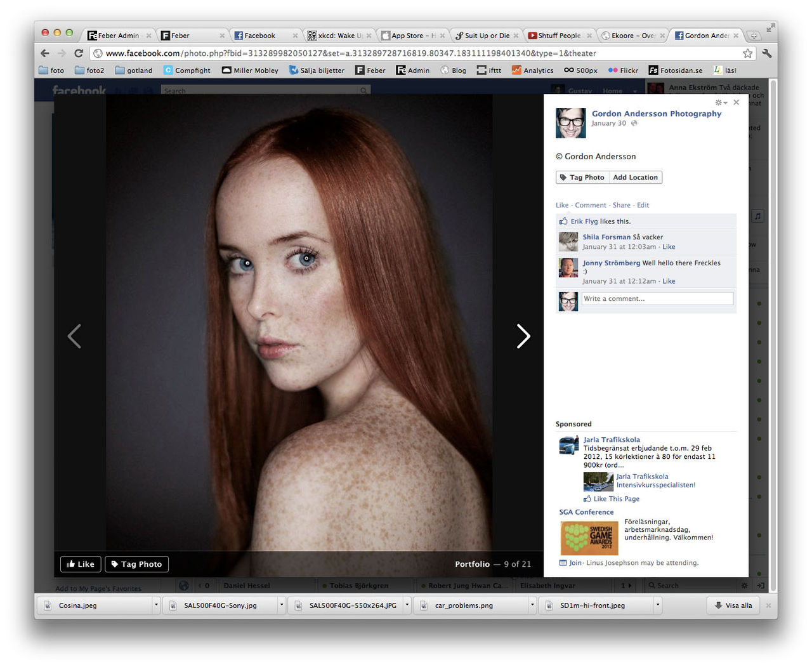
Task: Reload the page
Action: pyautogui.click(x=79, y=53)
